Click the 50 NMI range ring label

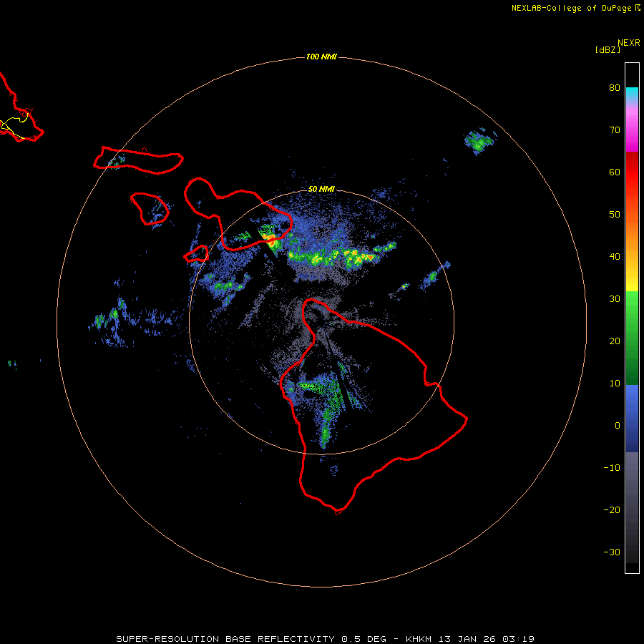[321, 189]
